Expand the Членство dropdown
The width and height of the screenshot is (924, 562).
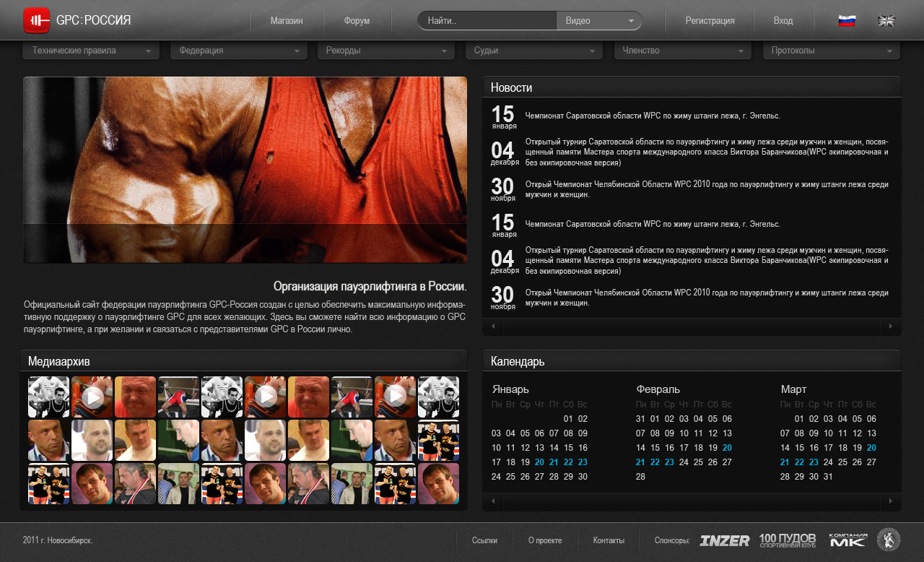(x=683, y=51)
